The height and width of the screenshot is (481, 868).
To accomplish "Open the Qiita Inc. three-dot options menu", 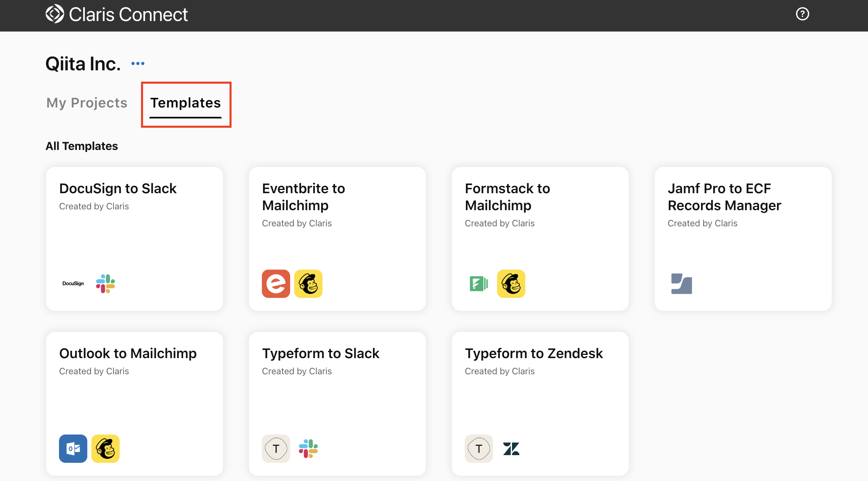I will [x=138, y=63].
